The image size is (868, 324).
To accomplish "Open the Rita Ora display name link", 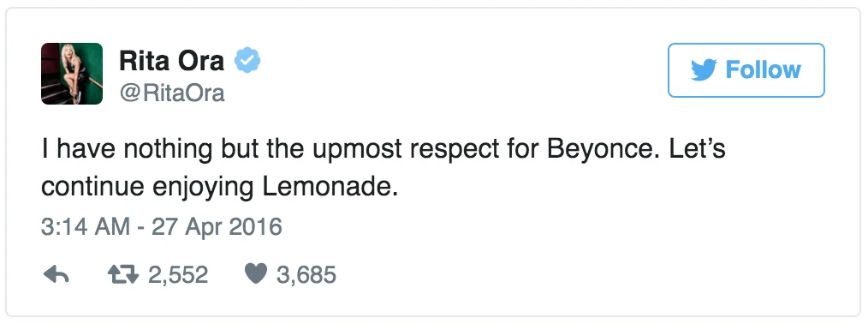I will pos(171,61).
